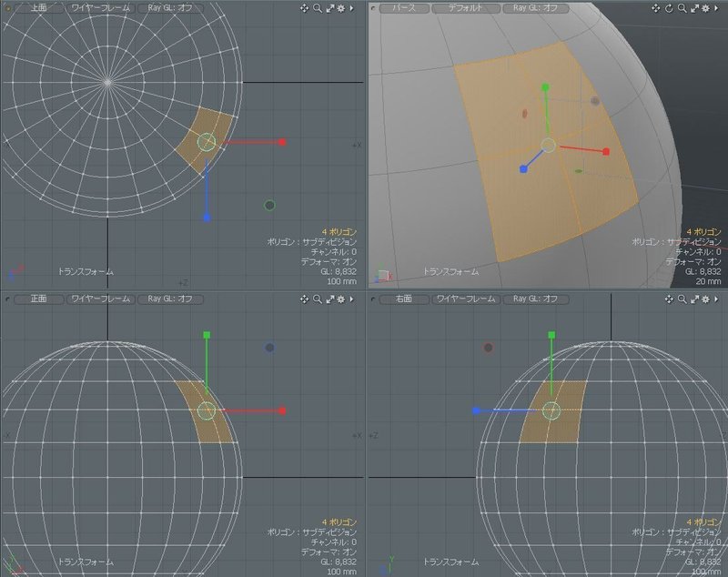Open gear settings in right (右面) viewport

tap(706, 299)
